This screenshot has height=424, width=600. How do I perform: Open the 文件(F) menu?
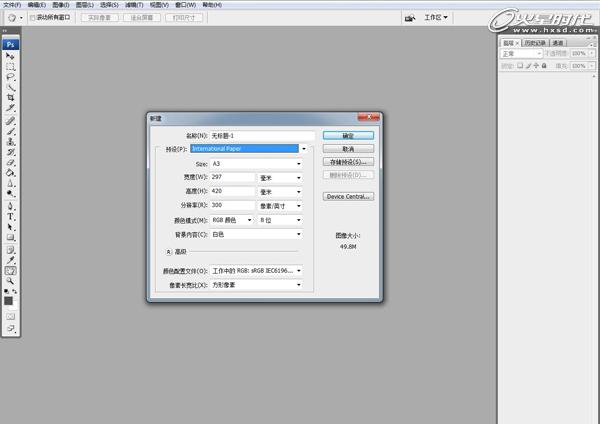[12, 5]
